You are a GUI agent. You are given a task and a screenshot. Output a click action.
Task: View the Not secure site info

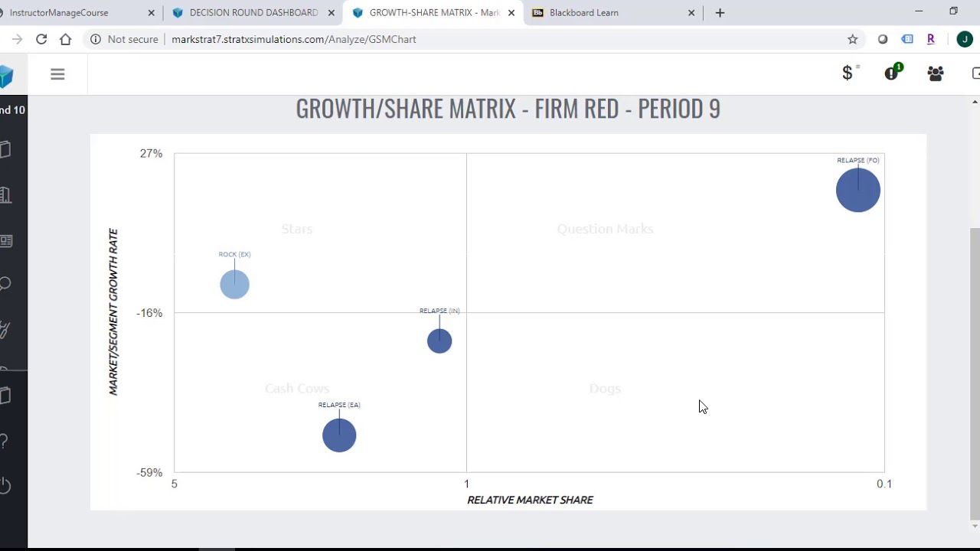tap(124, 39)
